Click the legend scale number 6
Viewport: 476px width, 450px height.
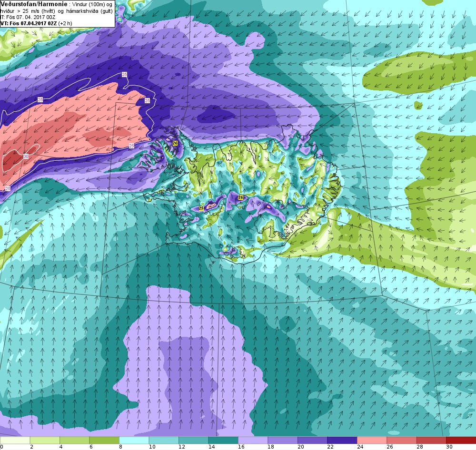click(x=91, y=447)
